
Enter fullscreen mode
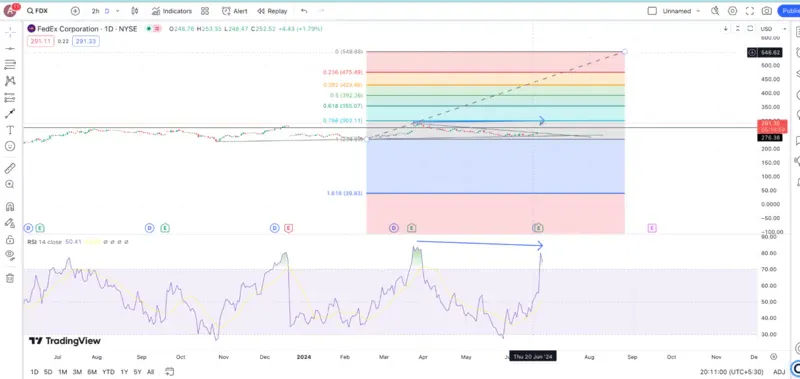(750, 11)
